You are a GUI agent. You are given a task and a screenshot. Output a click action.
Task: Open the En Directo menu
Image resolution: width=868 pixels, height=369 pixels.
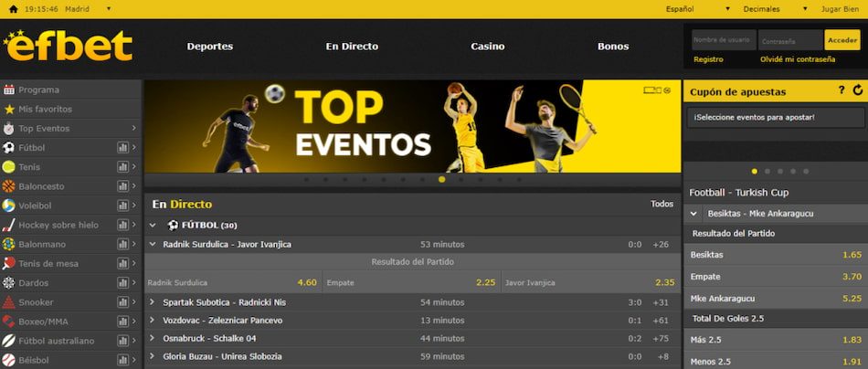pyautogui.click(x=352, y=47)
